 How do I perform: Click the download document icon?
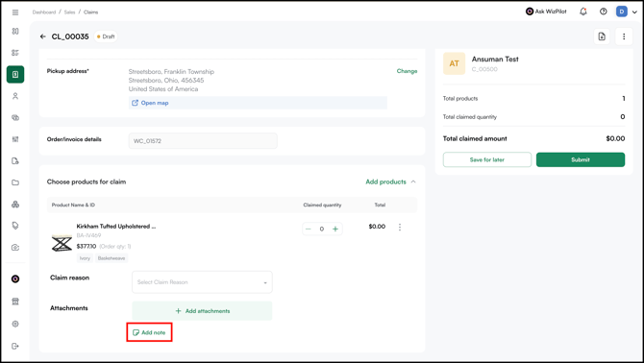602,36
